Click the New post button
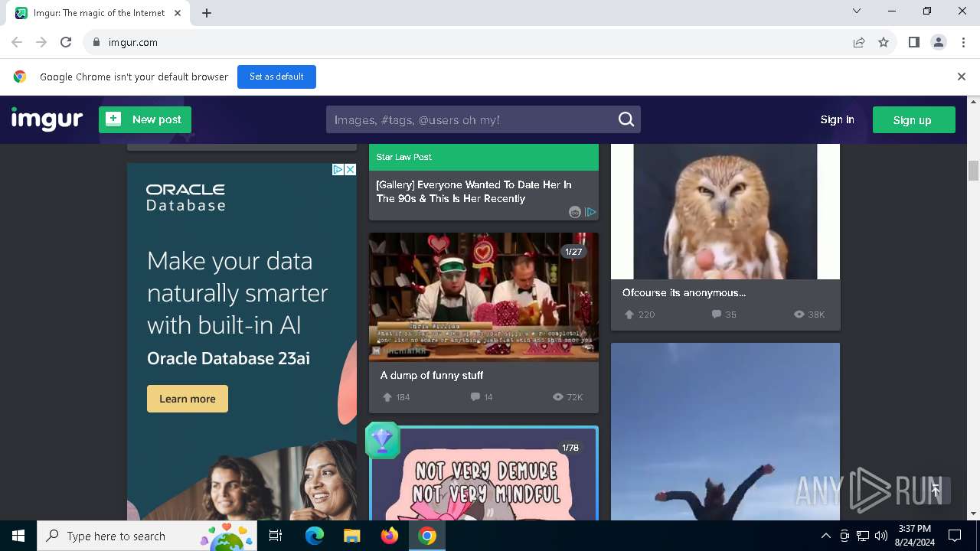The width and height of the screenshot is (980, 551). [x=145, y=119]
